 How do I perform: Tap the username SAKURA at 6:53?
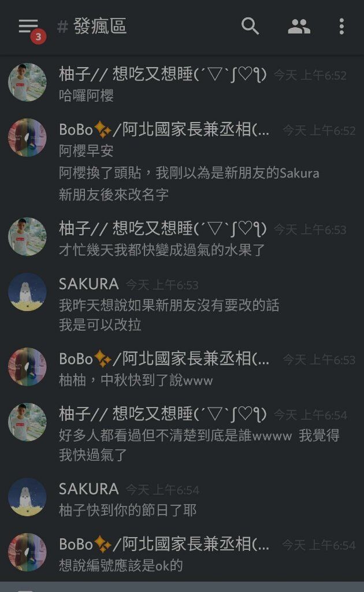pyautogui.click(x=88, y=284)
